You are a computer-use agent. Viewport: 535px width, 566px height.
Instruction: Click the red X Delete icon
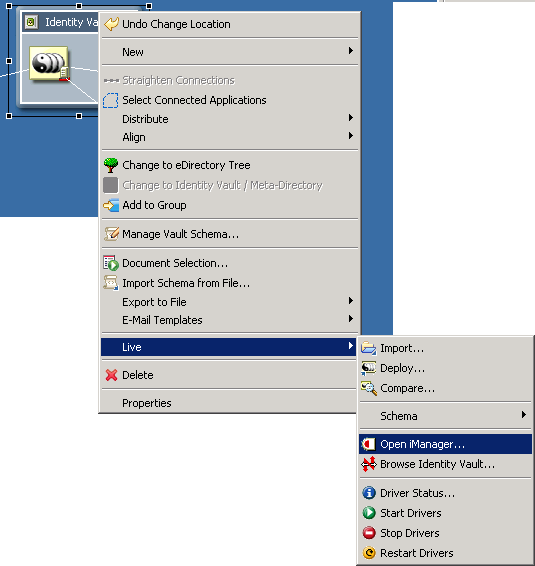click(111, 375)
